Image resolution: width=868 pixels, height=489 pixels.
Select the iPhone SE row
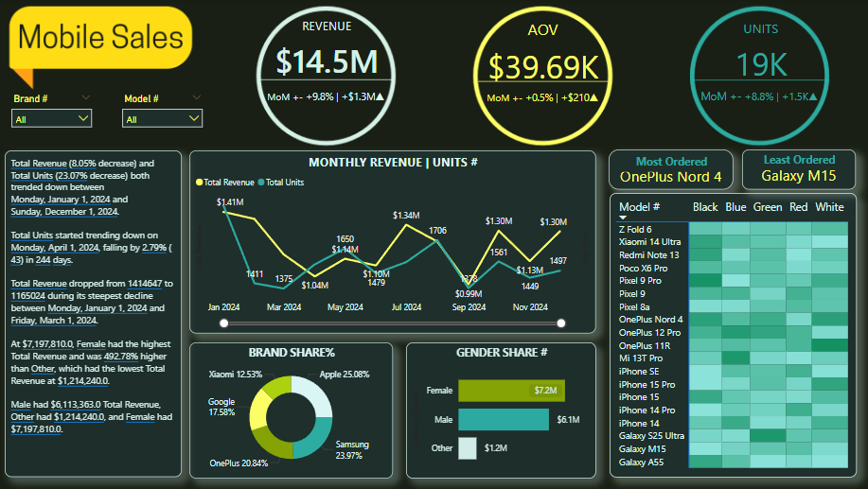[x=733, y=371]
